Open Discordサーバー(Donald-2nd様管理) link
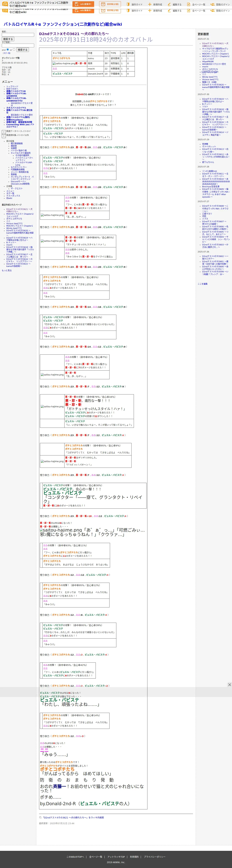This screenshot has width=232, height=868. point(20,183)
